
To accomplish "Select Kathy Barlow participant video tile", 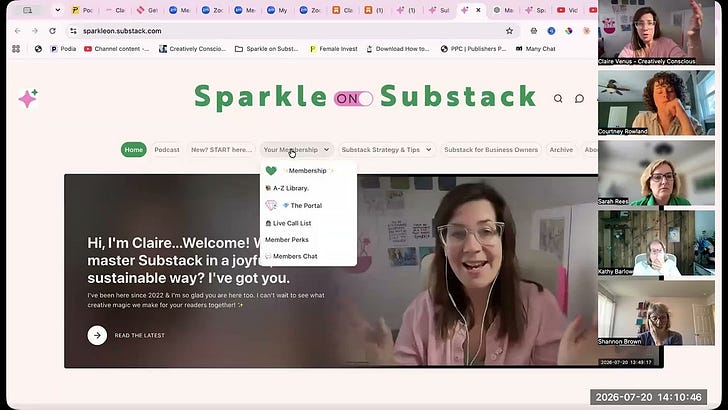I will point(656,243).
